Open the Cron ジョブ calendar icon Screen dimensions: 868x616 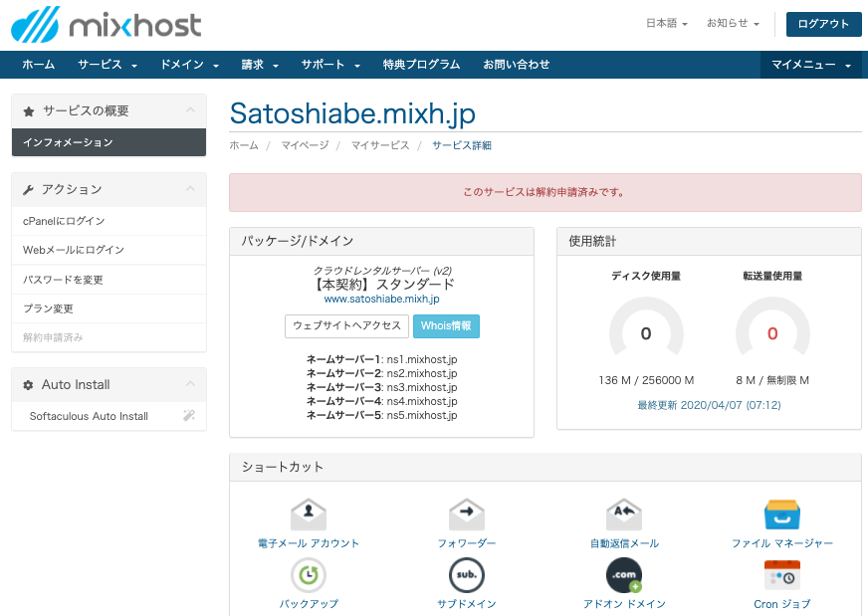click(x=782, y=575)
